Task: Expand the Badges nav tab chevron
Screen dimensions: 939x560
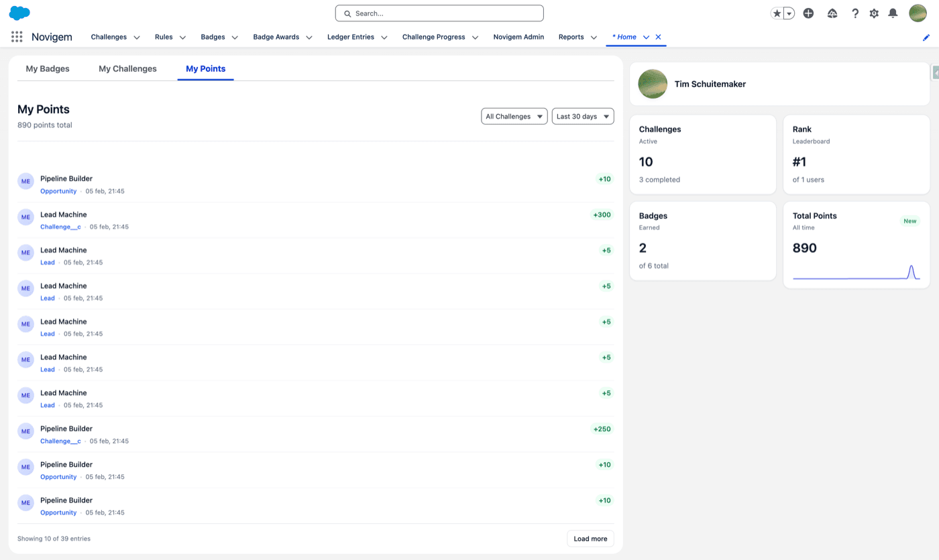Action: click(235, 38)
